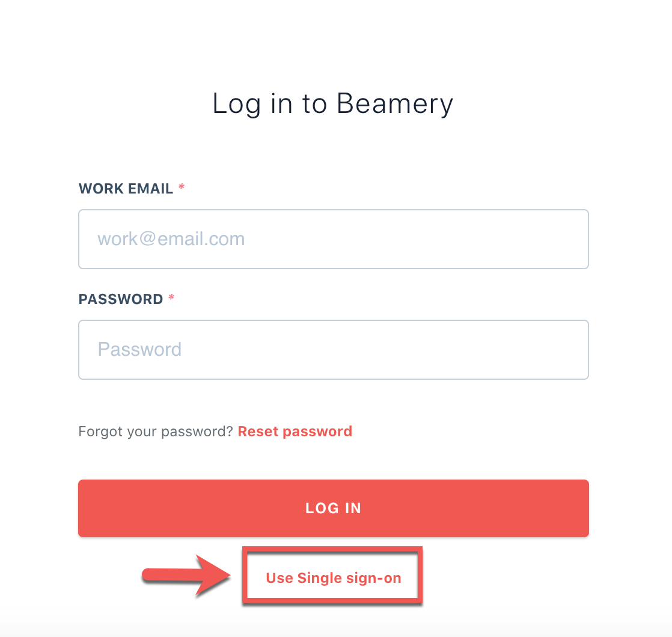Click the asterisk beside PASSWORD
The height and width of the screenshot is (637, 672).
pyautogui.click(x=171, y=299)
